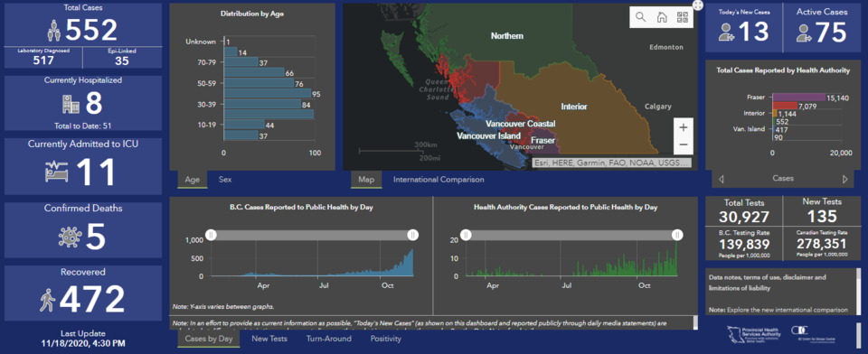Select the Interior bar showing 1,144

pos(775,114)
